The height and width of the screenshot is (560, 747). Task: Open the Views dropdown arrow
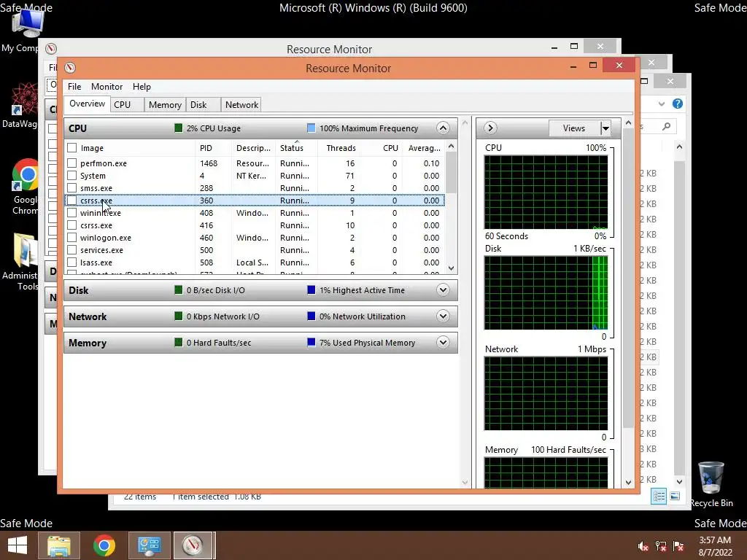(x=605, y=128)
